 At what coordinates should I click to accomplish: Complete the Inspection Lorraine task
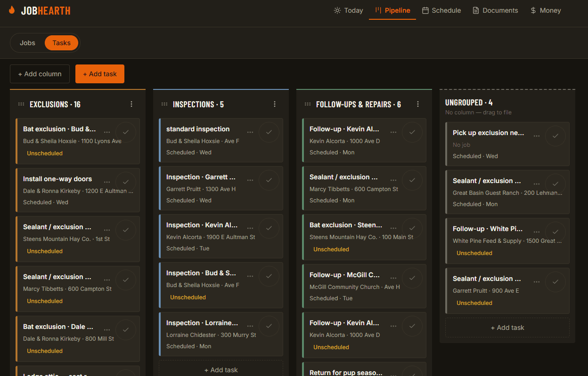pyautogui.click(x=269, y=326)
